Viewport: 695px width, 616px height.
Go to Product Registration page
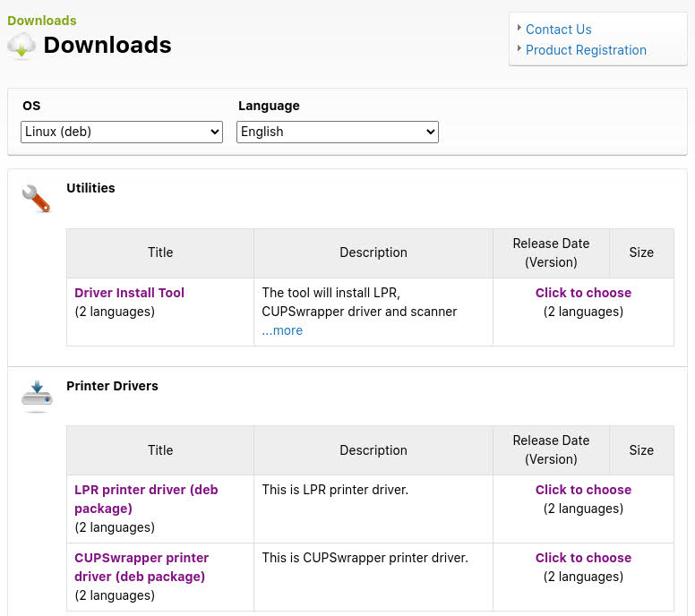click(x=586, y=50)
